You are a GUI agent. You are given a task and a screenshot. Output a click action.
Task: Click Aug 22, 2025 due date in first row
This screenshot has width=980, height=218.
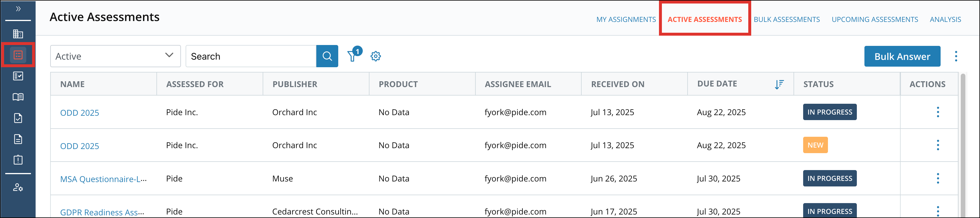click(721, 112)
